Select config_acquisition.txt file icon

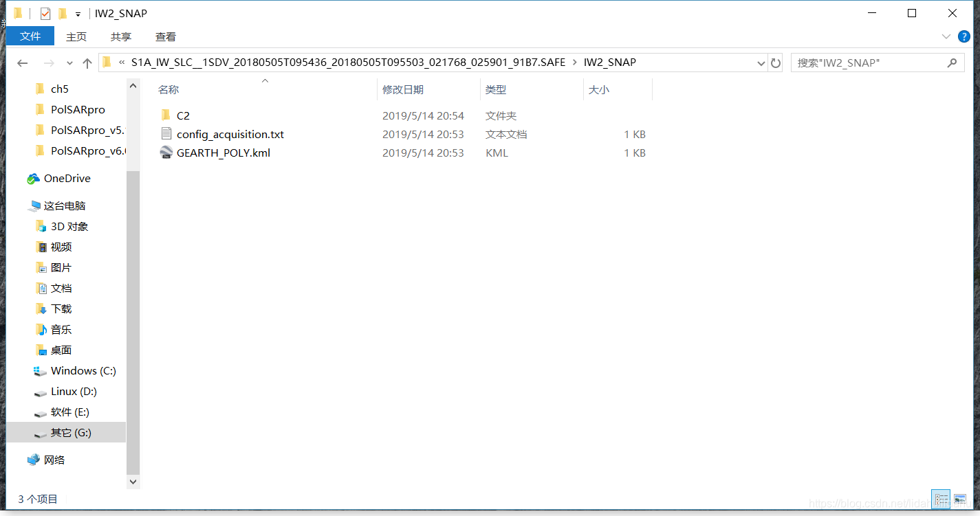(x=166, y=134)
